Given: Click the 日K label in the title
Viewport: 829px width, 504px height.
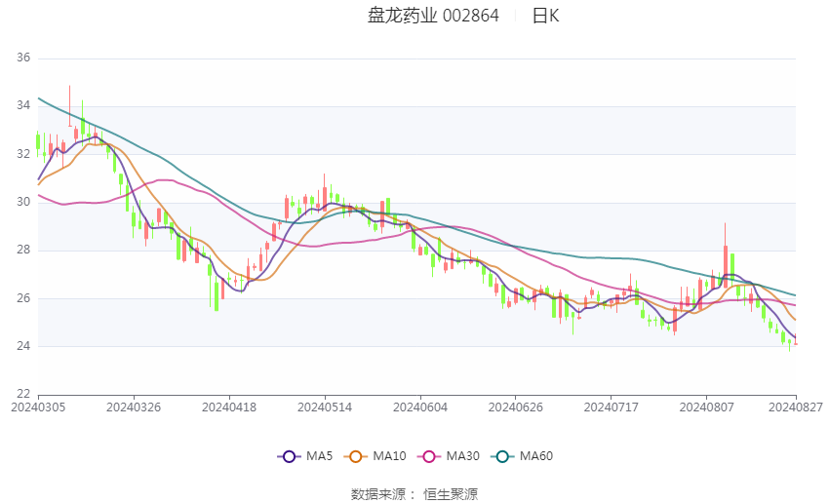Looking at the screenshot, I should pyautogui.click(x=545, y=16).
